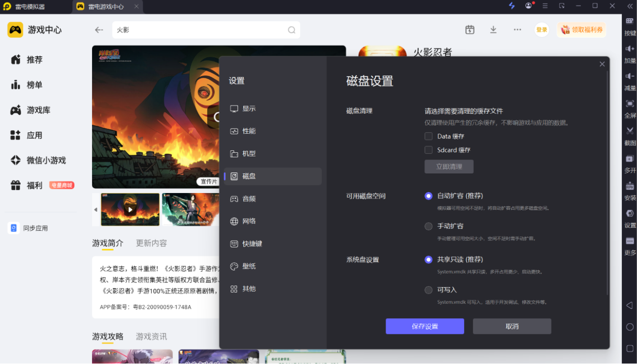The image size is (637, 364).
Task: Click 减量 volume down tool
Action: click(x=630, y=81)
